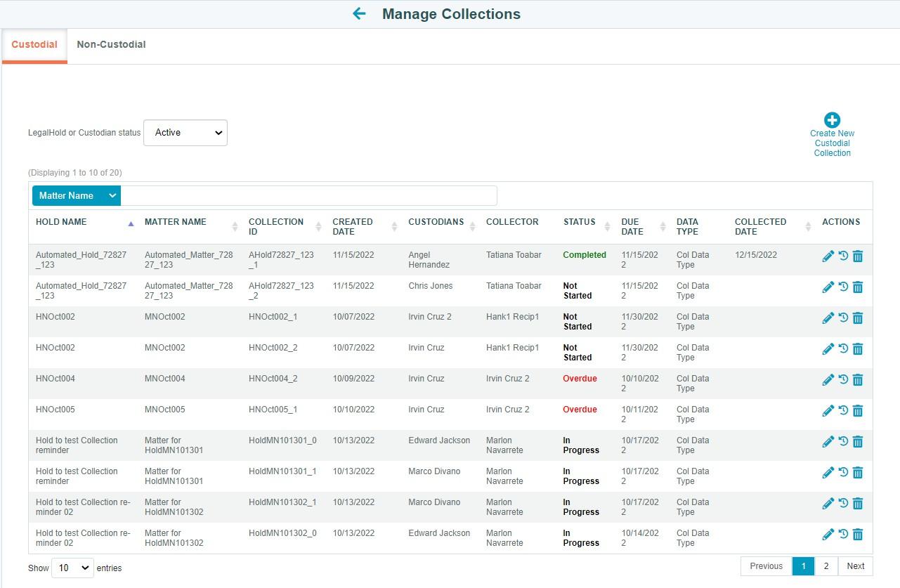The image size is (900, 588).
Task: Delete collection HoldMN101302_0
Action: 858,535
